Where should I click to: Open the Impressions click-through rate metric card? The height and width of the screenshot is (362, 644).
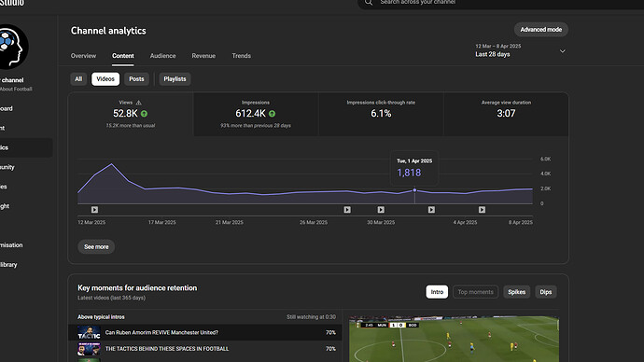381,114
